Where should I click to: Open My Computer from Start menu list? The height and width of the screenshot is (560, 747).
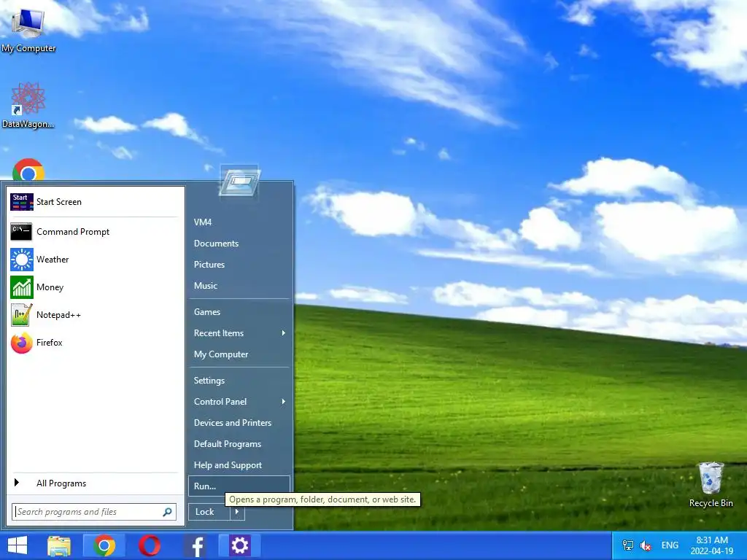[x=221, y=354]
